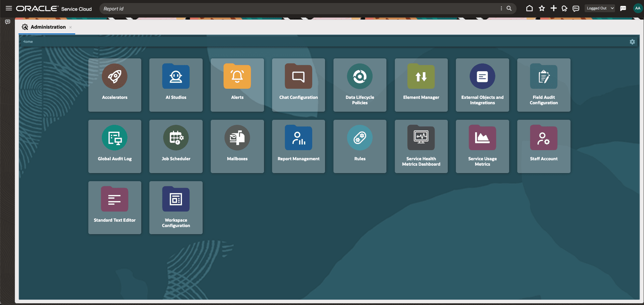This screenshot has height=305, width=644.
Task: Open the Mailboxes tile
Action: point(237,146)
